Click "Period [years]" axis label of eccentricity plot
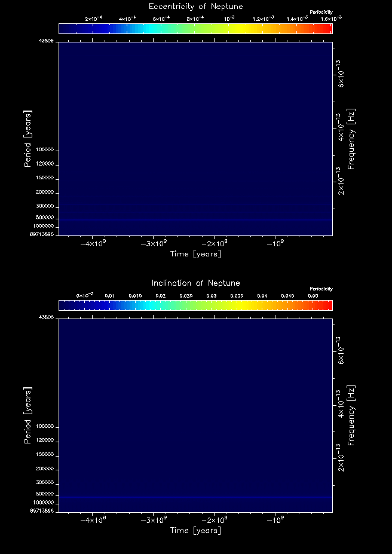Image resolution: width=392 pixels, height=554 pixels. point(27,139)
